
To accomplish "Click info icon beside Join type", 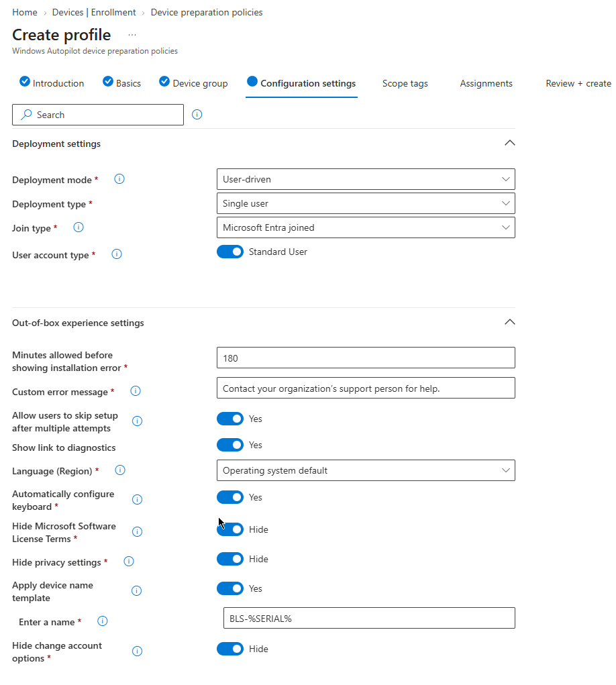I will (79, 227).
